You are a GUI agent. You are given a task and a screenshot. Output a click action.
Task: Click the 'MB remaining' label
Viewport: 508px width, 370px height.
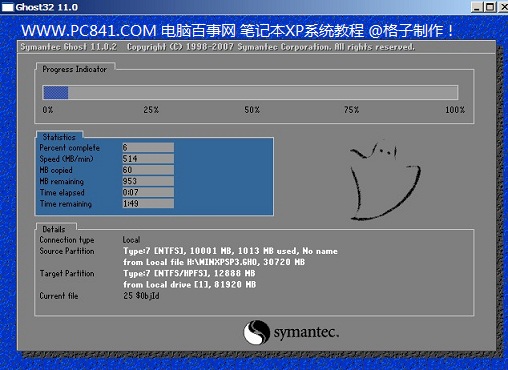click(62, 181)
